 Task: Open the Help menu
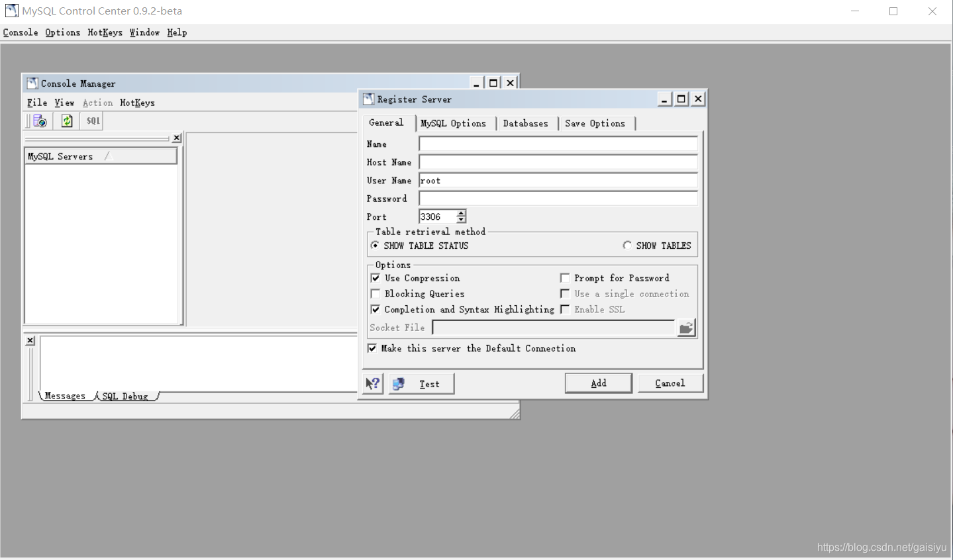tap(177, 32)
